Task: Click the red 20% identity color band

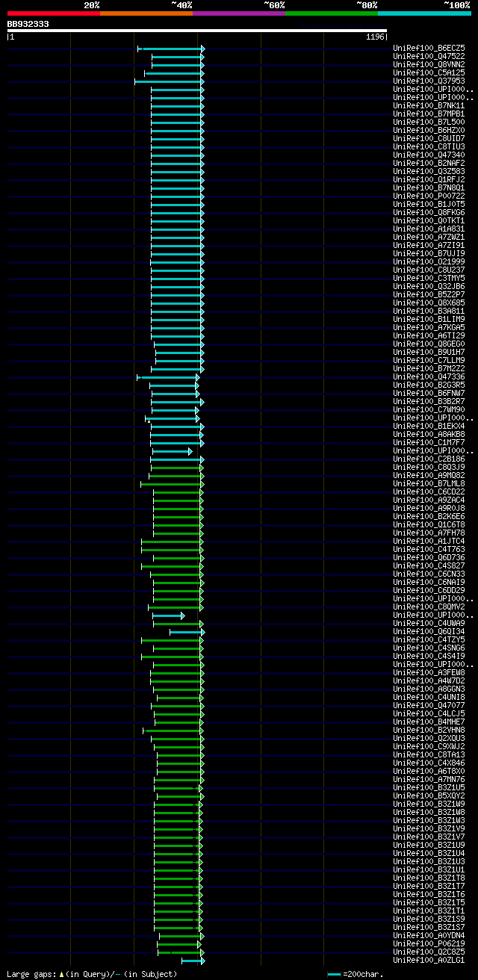Action: coord(54,13)
